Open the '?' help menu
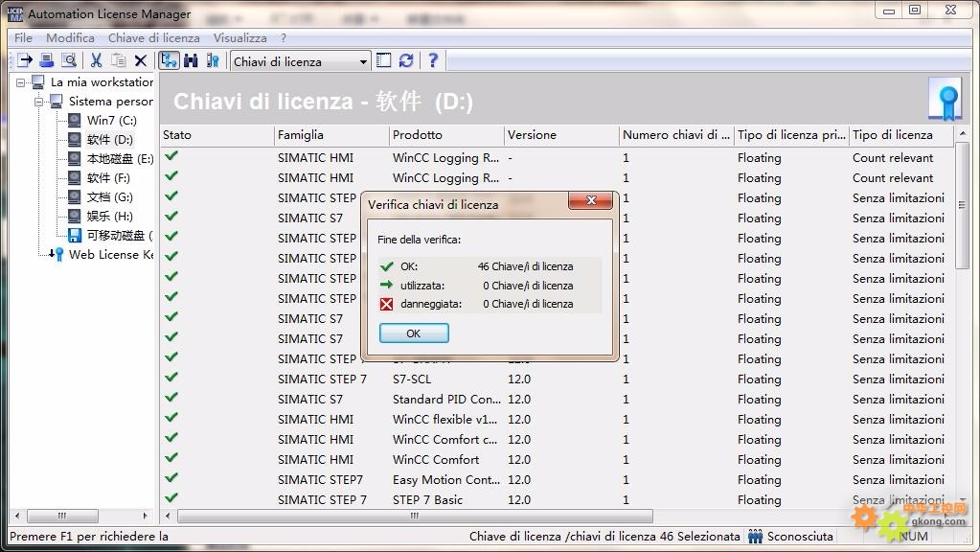This screenshot has width=980, height=552. tap(284, 38)
